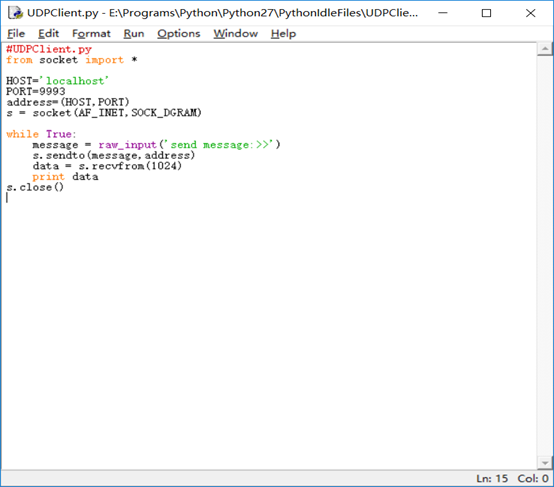Click the scrollbar down arrow
This screenshot has height=487, width=554.
[x=545, y=463]
